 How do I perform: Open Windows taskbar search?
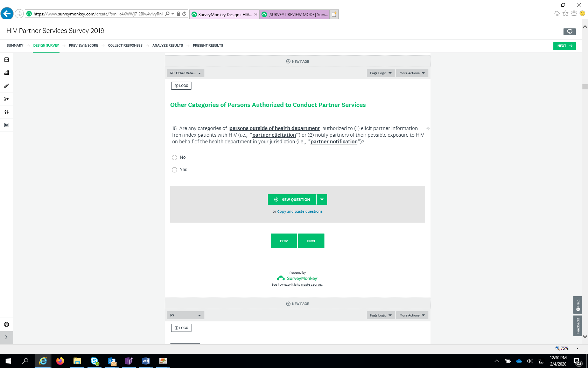coord(25,361)
